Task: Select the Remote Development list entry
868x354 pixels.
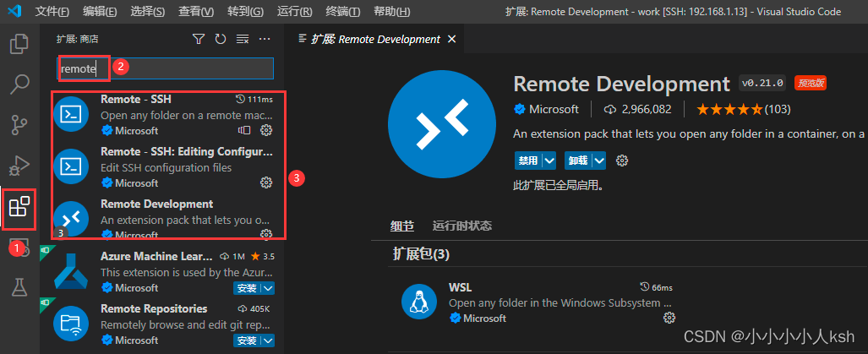Action: 164,219
